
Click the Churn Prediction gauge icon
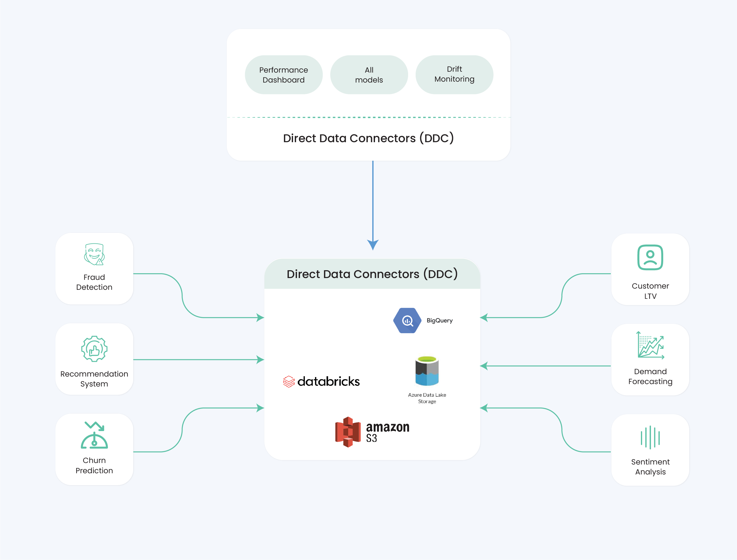pyautogui.click(x=94, y=435)
